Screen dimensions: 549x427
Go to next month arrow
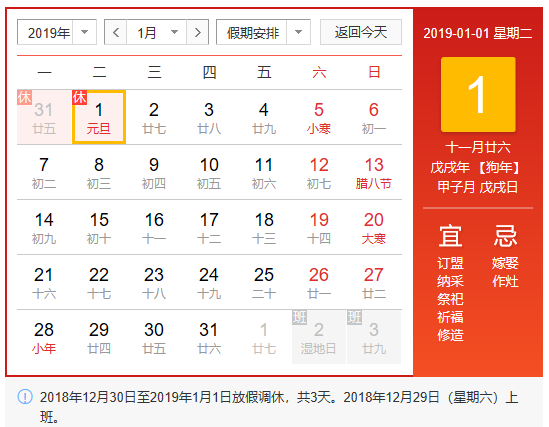coord(198,33)
